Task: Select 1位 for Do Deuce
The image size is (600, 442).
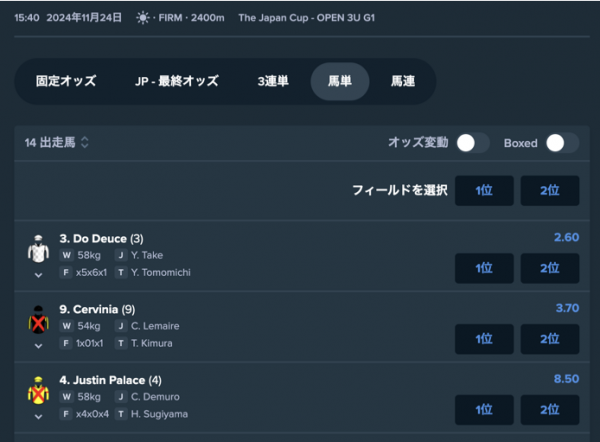Action: [484, 268]
